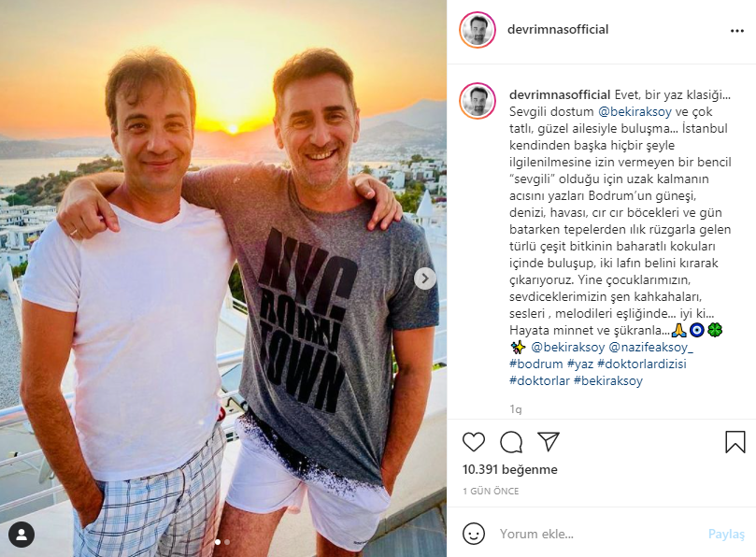Open the #yaz hashtag
This screenshot has height=557, width=756.
[x=579, y=364]
